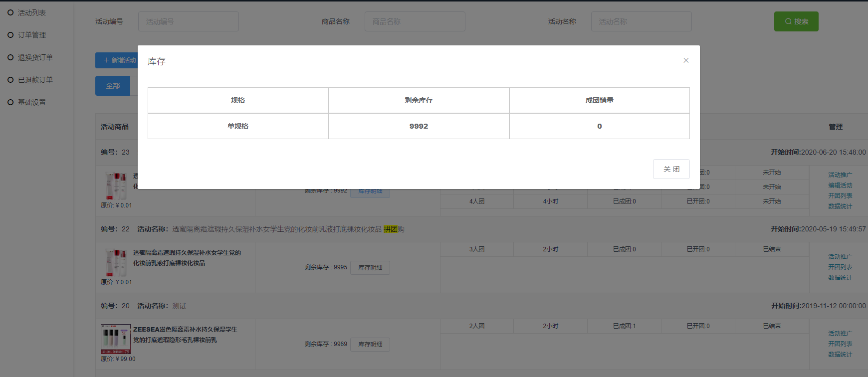The width and height of the screenshot is (868, 377).
Task: Click 已成团:1 in activity 20 row
Action: point(625,326)
